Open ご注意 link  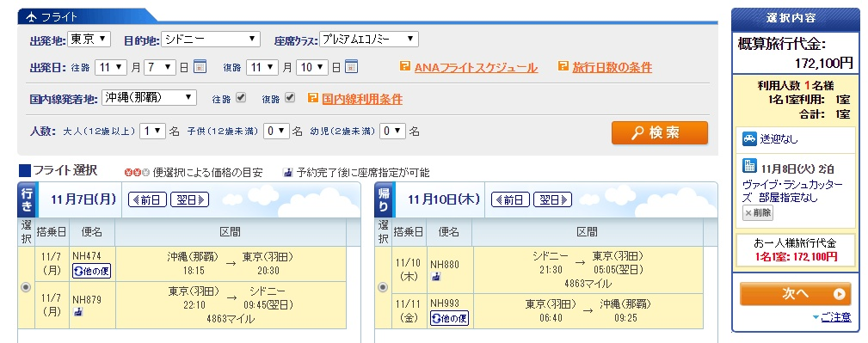[x=836, y=317]
